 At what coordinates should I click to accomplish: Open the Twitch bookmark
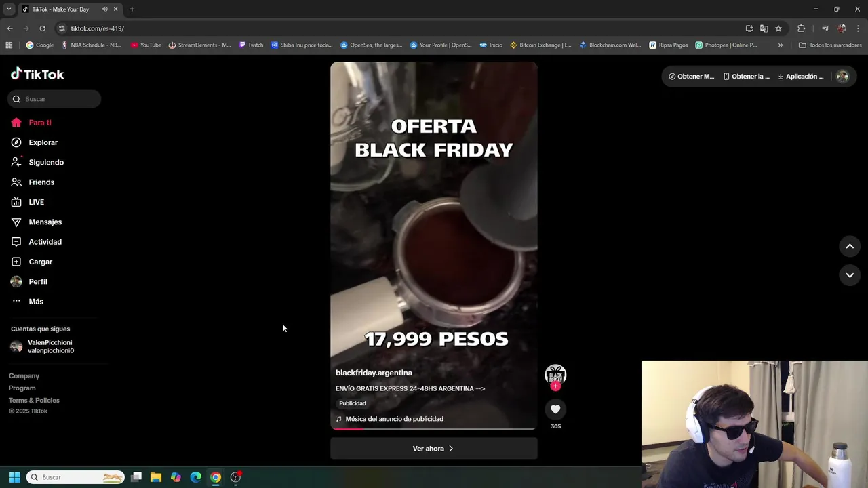click(x=251, y=45)
